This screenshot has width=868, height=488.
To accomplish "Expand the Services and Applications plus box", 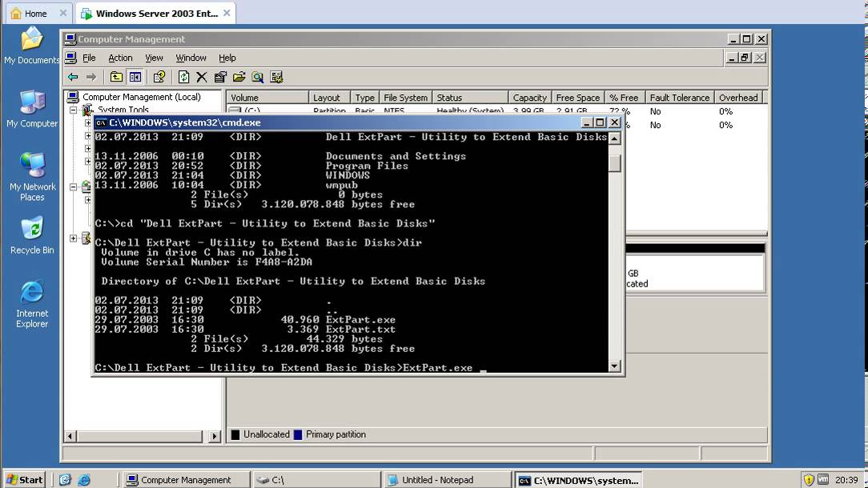I will click(x=73, y=238).
